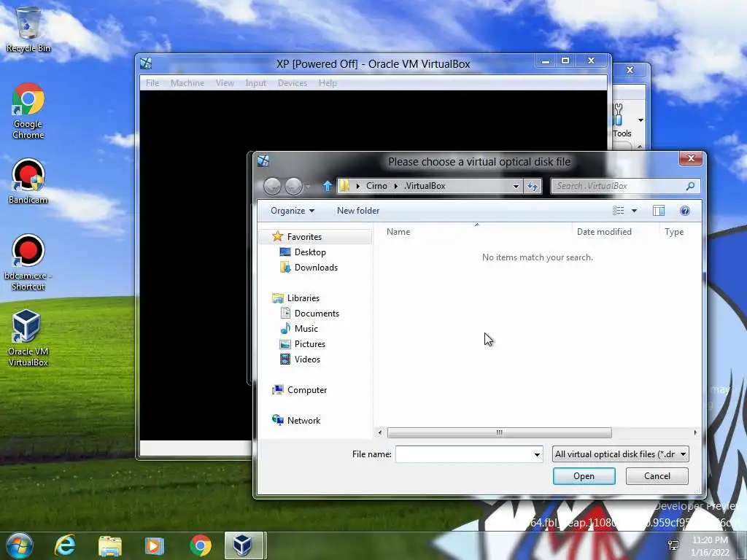Select Favorites in the navigation pane

pos(304,237)
